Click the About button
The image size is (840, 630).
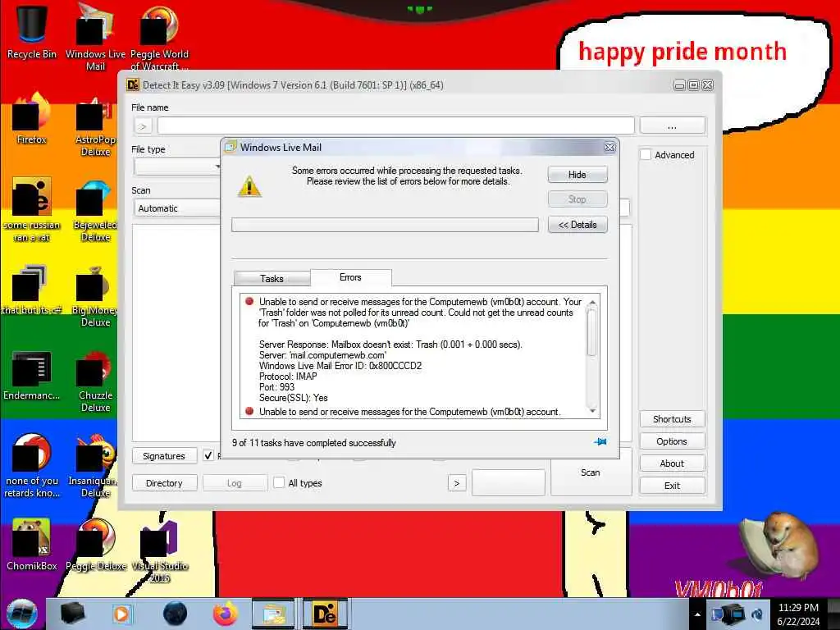tap(672, 463)
